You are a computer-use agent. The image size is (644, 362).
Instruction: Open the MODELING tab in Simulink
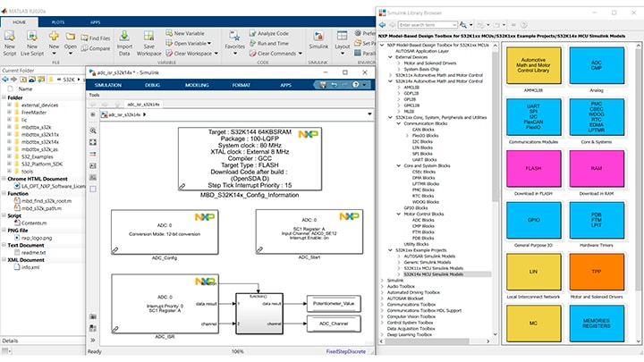pyautogui.click(x=196, y=83)
